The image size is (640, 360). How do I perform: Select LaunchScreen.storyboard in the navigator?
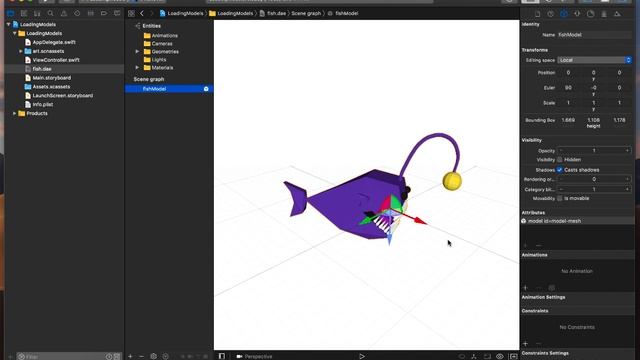point(62,96)
